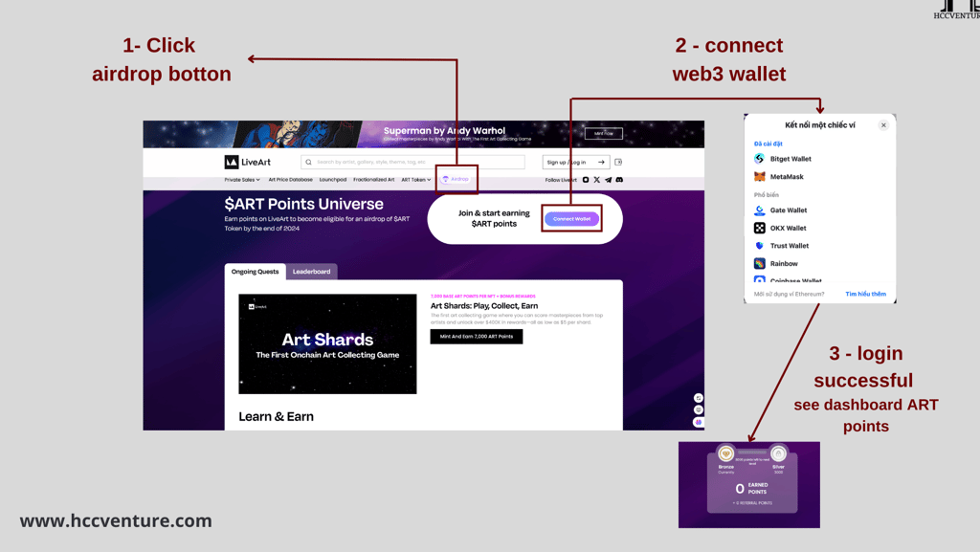Open the Fractionalized Art menu item
Image resolution: width=980 pixels, height=552 pixels.
point(374,180)
